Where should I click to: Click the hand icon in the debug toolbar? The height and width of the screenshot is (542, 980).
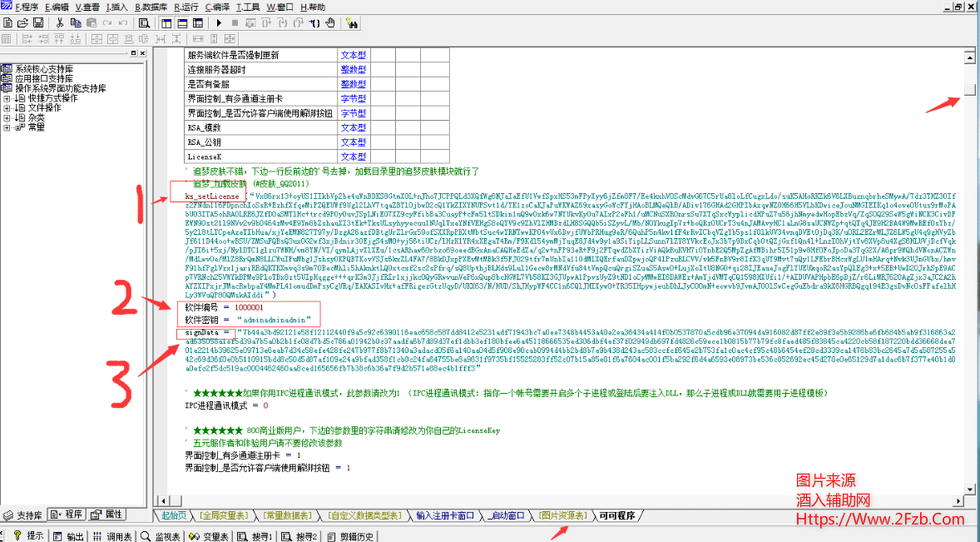click(x=329, y=22)
